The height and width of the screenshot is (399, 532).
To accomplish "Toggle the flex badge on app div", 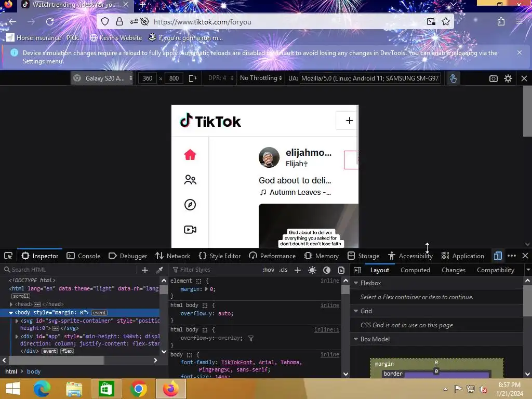I will pos(67,351).
